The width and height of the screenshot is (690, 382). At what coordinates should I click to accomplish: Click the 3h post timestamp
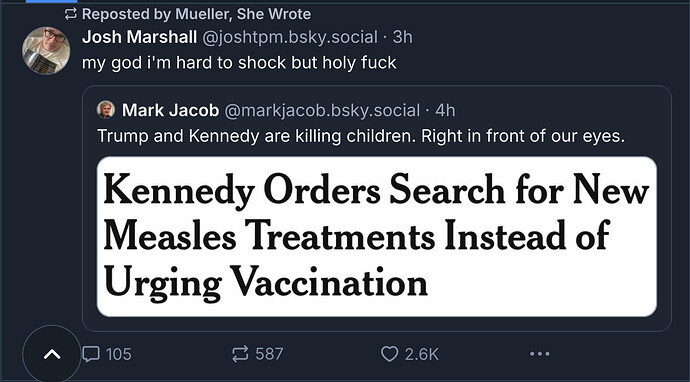pos(403,37)
